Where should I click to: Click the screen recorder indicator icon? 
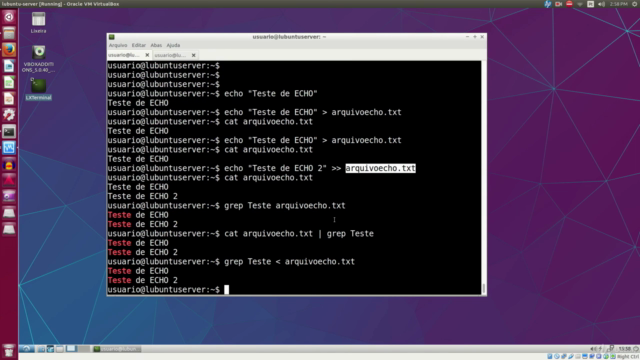558,4
